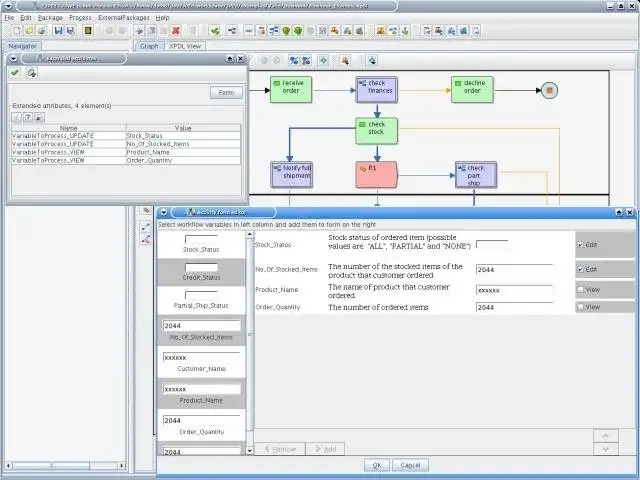Switch to the XPDL View tab
The width and height of the screenshot is (640, 480).
[185, 47]
